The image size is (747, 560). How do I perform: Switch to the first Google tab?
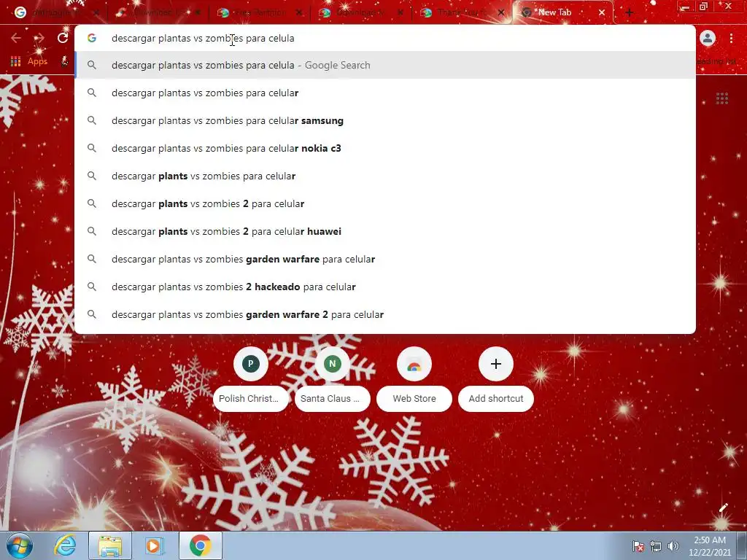tap(56, 13)
